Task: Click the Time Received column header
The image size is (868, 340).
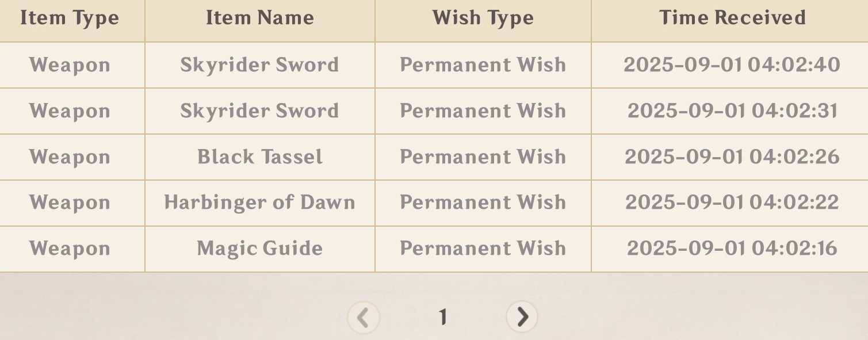Action: [x=732, y=18]
